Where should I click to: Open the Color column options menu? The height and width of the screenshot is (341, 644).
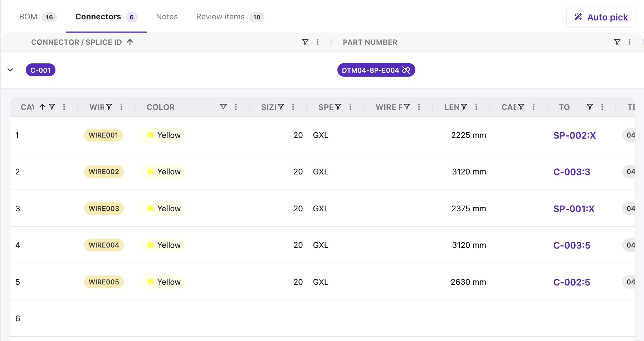point(236,107)
